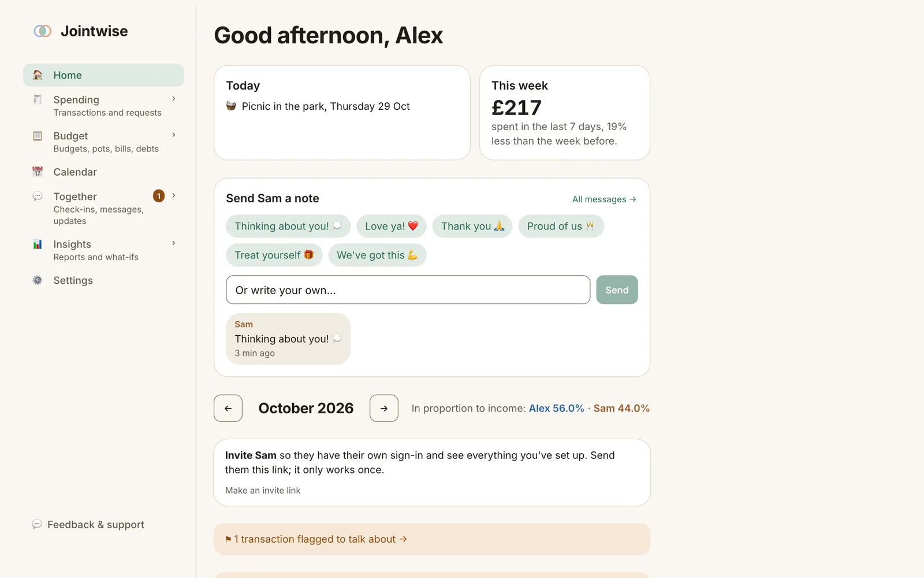Click the Spending receipt icon
The image size is (924, 578).
pyautogui.click(x=38, y=99)
